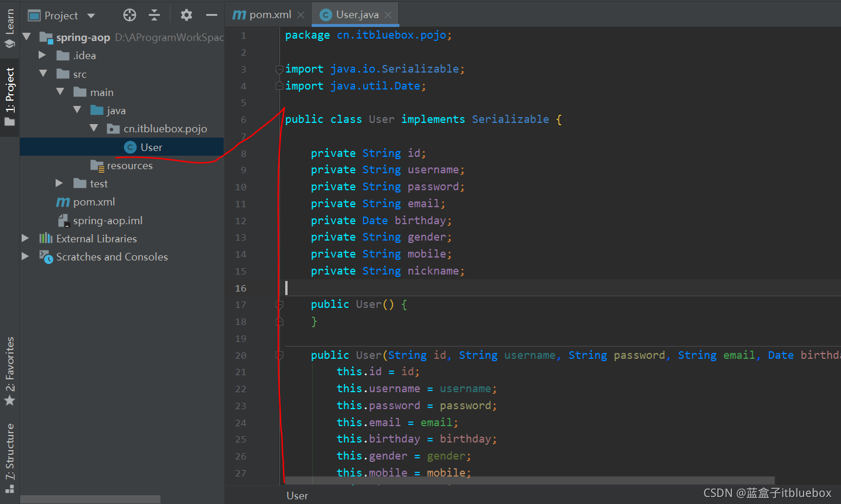Click the project window icon beside Project dropdown
Screen dimensions: 841x504
point(34,16)
